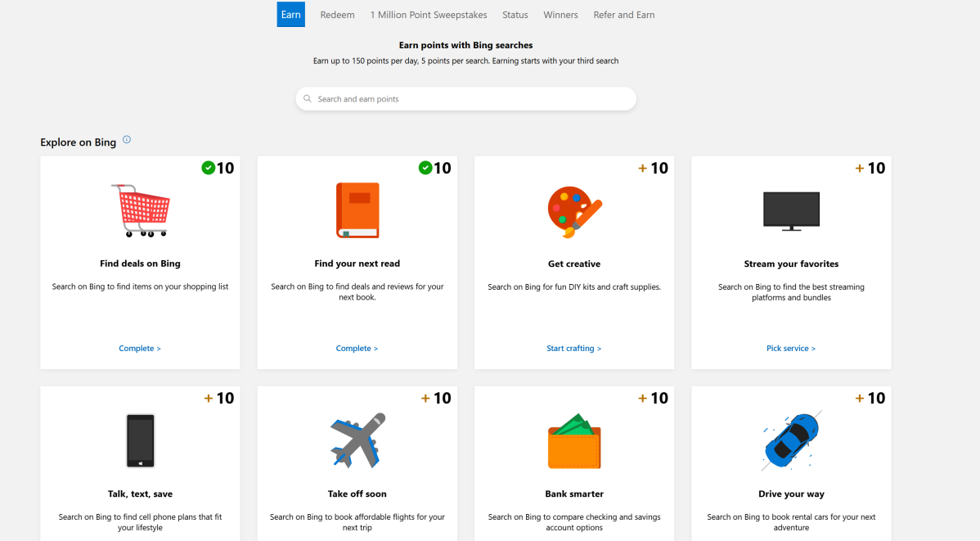
Task: Click the magnifier icon in search box
Action: [308, 99]
